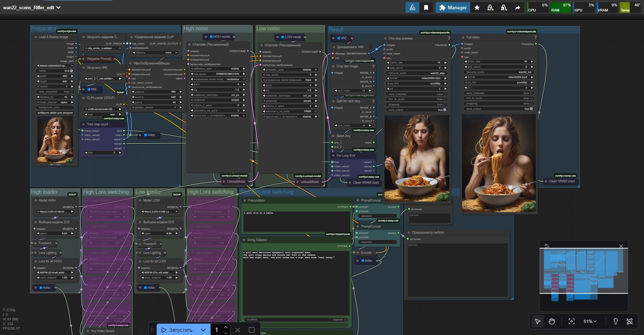Viewport: 644px width, 335px height.
Task: Click the fit view focus icon
Action: point(571,321)
